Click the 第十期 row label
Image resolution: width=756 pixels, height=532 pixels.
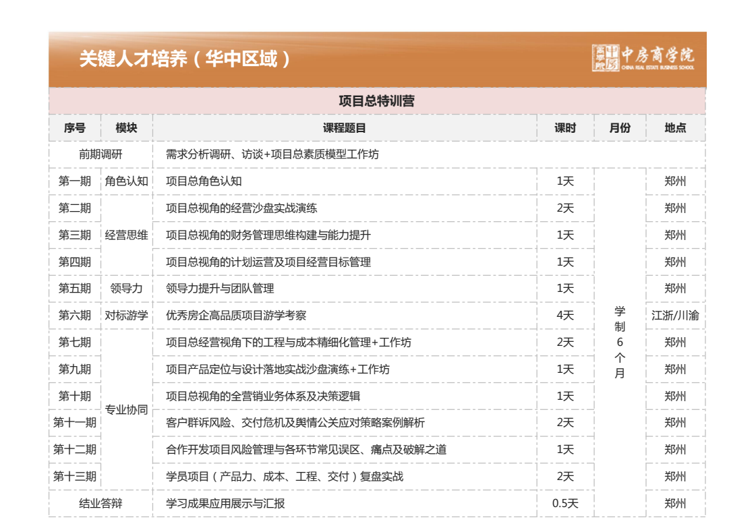coord(75,396)
